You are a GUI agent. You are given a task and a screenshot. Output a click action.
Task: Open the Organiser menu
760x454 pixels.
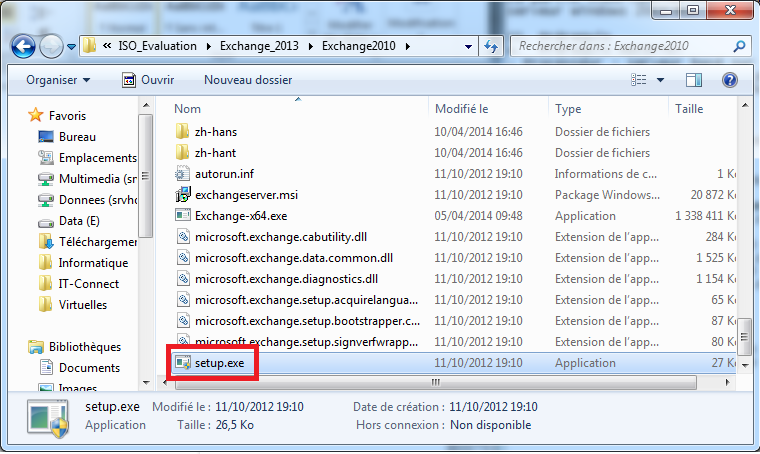coord(58,80)
